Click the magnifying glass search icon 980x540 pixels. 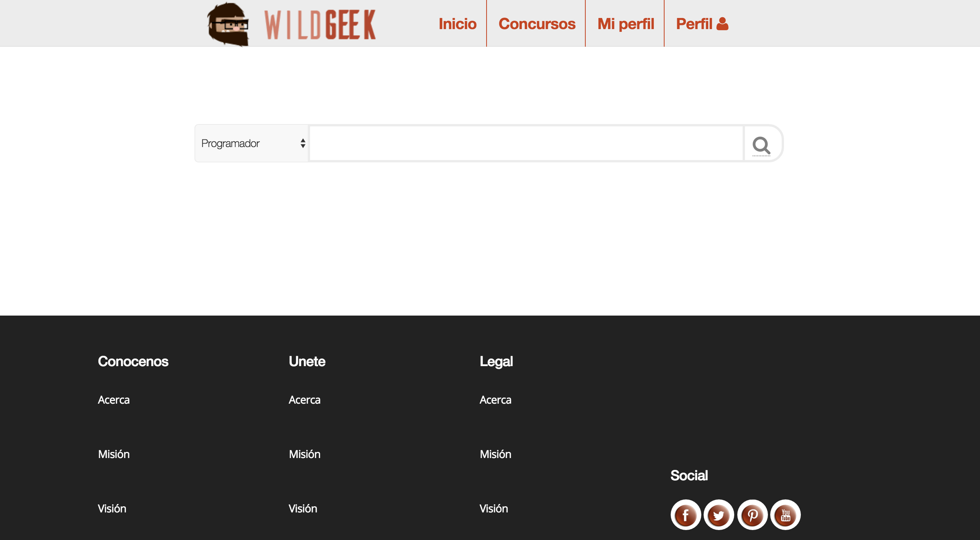pyautogui.click(x=761, y=145)
